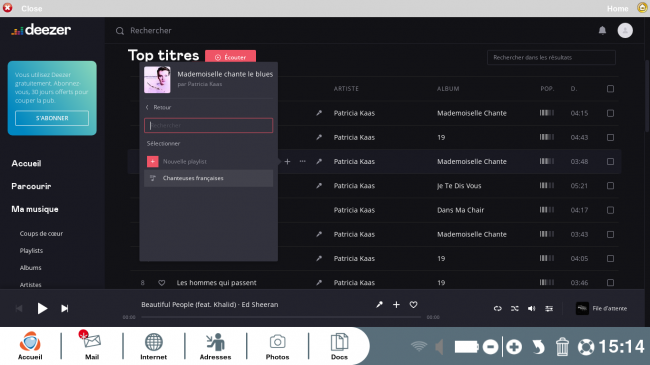
Task: Click lyrics microphone on 05:21 row
Action: (319, 186)
